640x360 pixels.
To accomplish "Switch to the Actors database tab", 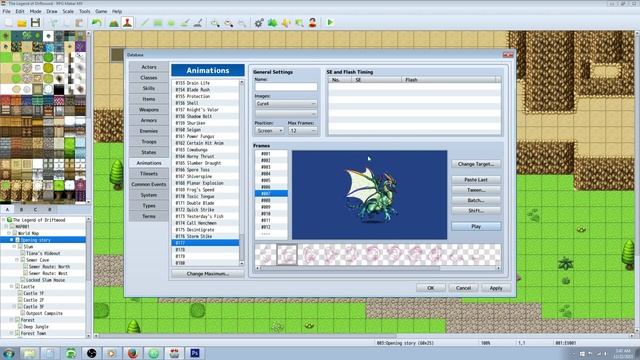I will [149, 67].
